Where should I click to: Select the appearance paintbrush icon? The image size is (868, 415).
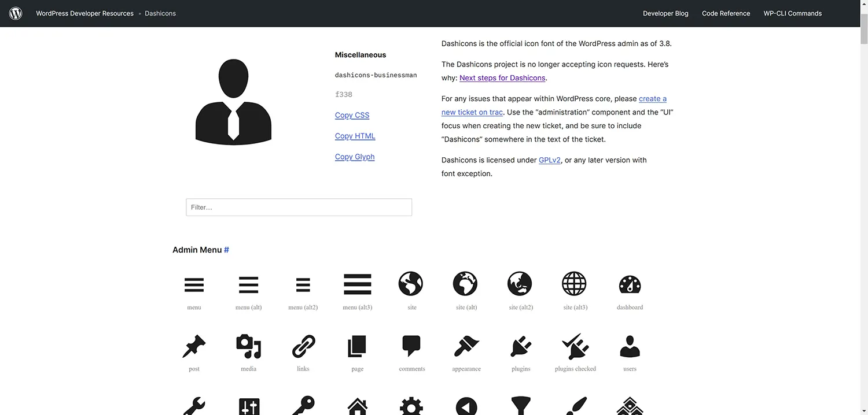click(x=466, y=345)
